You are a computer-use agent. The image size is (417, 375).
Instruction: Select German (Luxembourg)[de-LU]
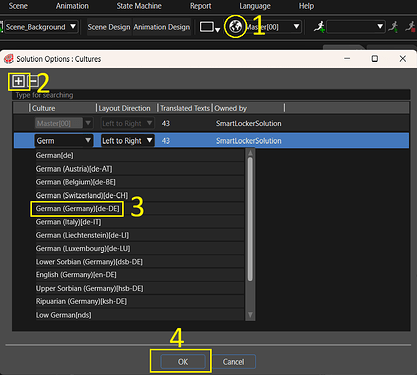[140, 249]
